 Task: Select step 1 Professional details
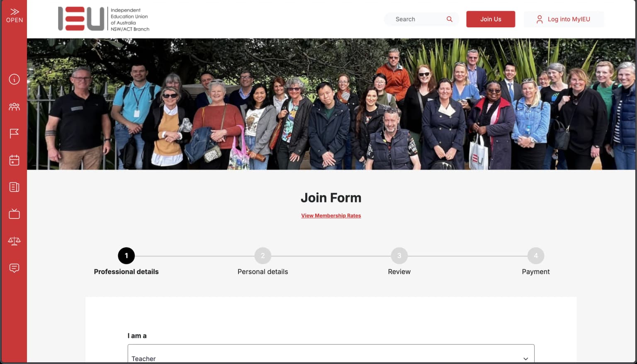(x=126, y=256)
